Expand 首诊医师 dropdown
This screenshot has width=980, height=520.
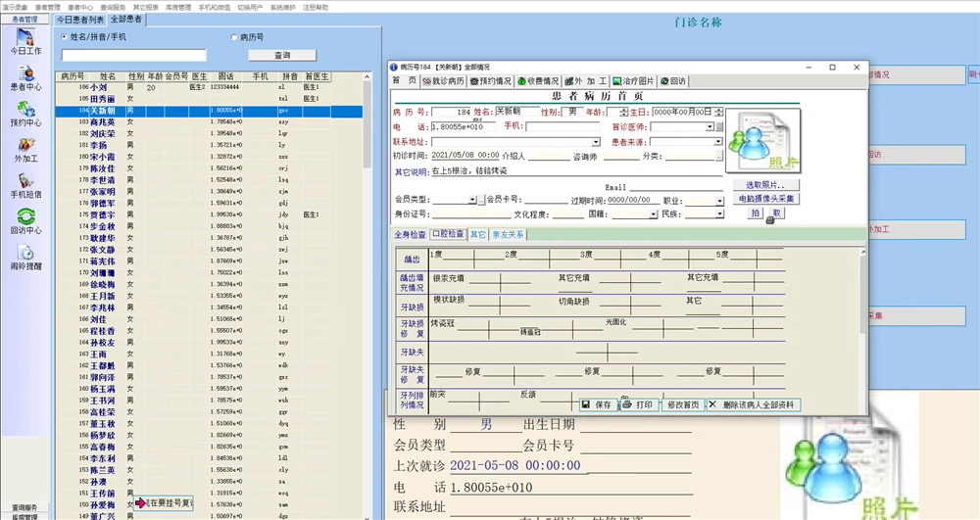[x=710, y=126]
